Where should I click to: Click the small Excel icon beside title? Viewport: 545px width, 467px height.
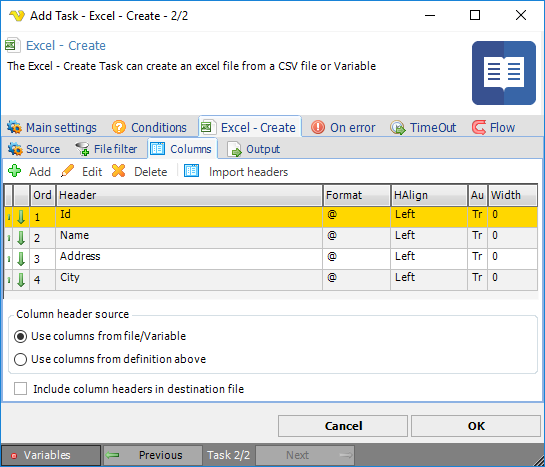[12, 45]
